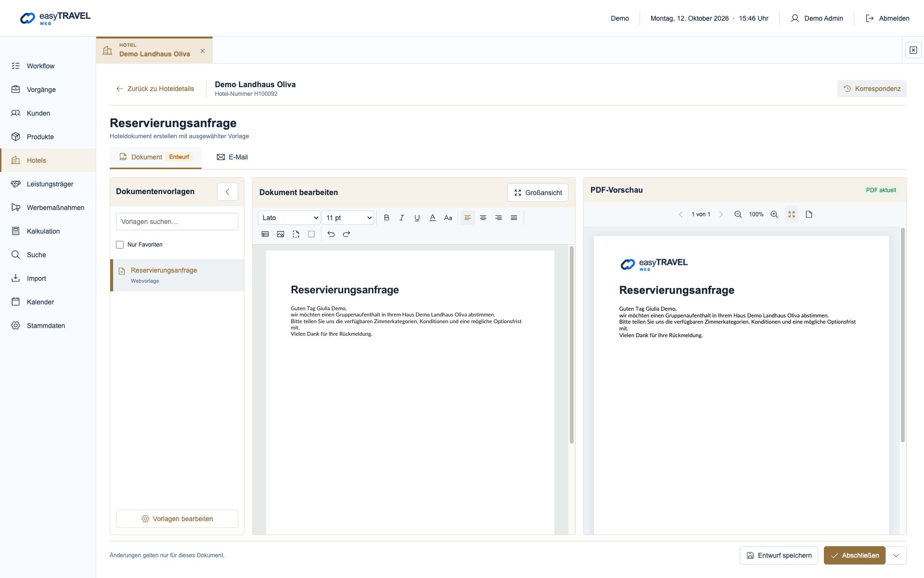Screen dimensions: 924x578
Task: Open the text color picker
Action: tap(433, 218)
